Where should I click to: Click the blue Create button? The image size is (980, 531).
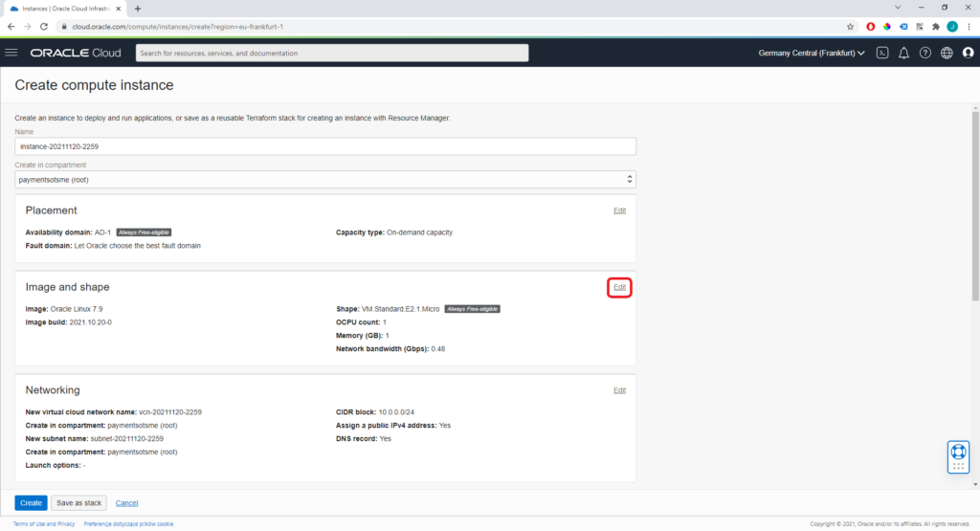[x=31, y=503]
